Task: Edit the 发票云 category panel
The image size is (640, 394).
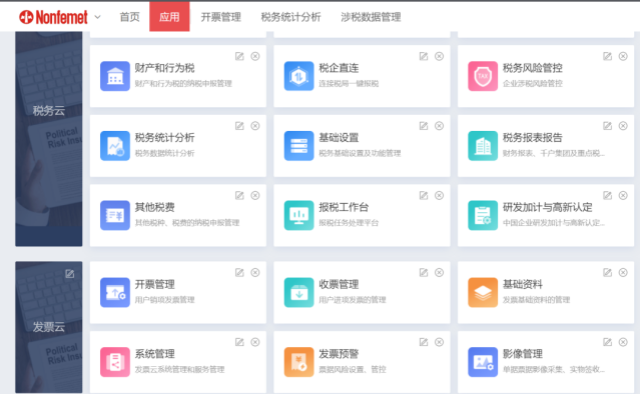Action: pos(70,274)
